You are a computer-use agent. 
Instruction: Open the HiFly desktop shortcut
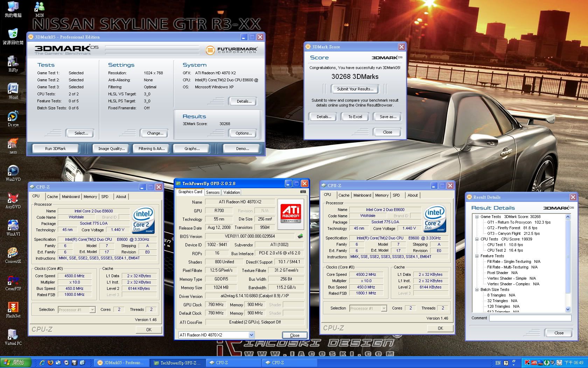pos(13,64)
